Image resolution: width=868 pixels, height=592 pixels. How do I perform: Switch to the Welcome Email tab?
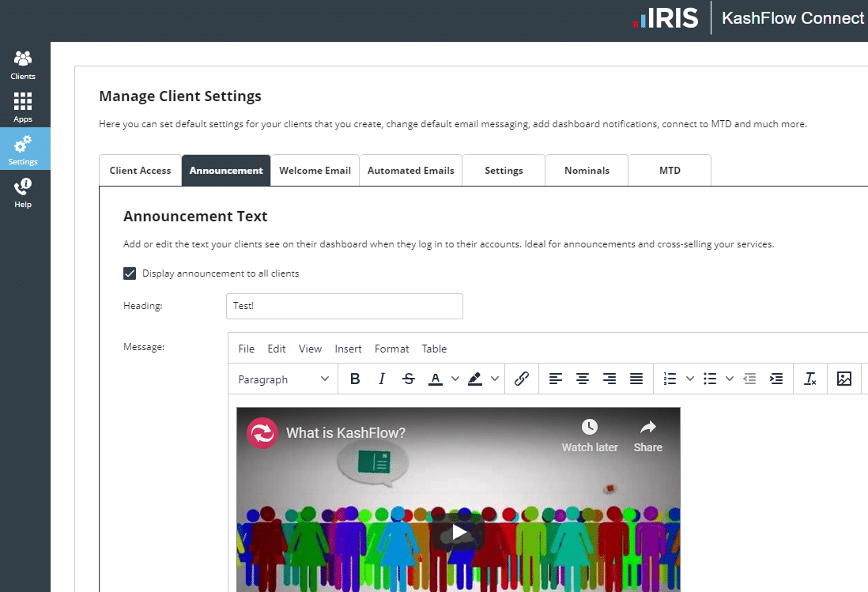pos(315,171)
